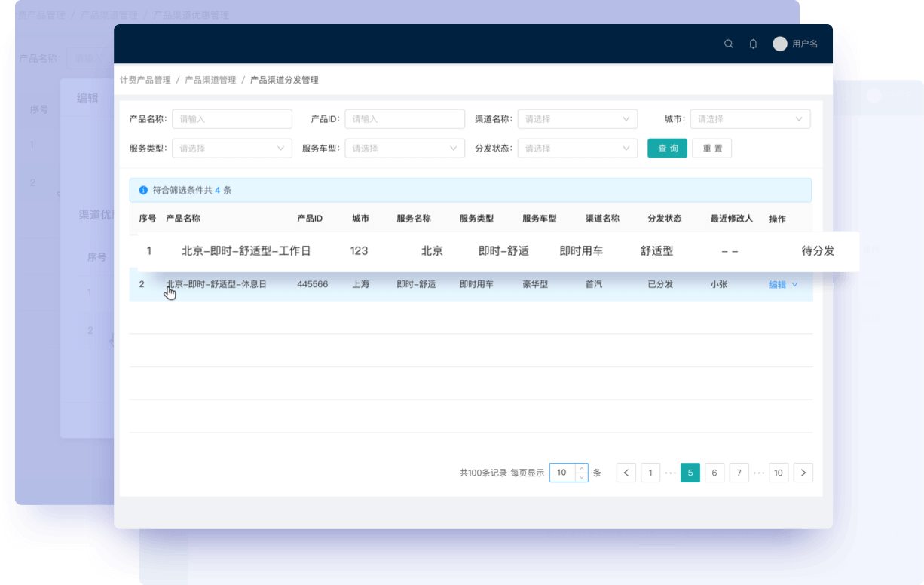This screenshot has width=924, height=585.
Task: Navigate to 产品渠道管理 breadcrumb
Action: coord(210,80)
